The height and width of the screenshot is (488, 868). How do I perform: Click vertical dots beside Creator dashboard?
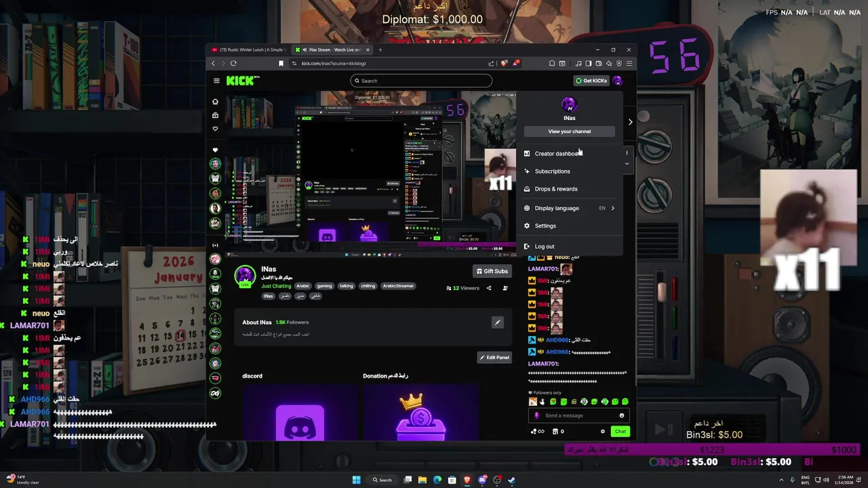(x=627, y=153)
